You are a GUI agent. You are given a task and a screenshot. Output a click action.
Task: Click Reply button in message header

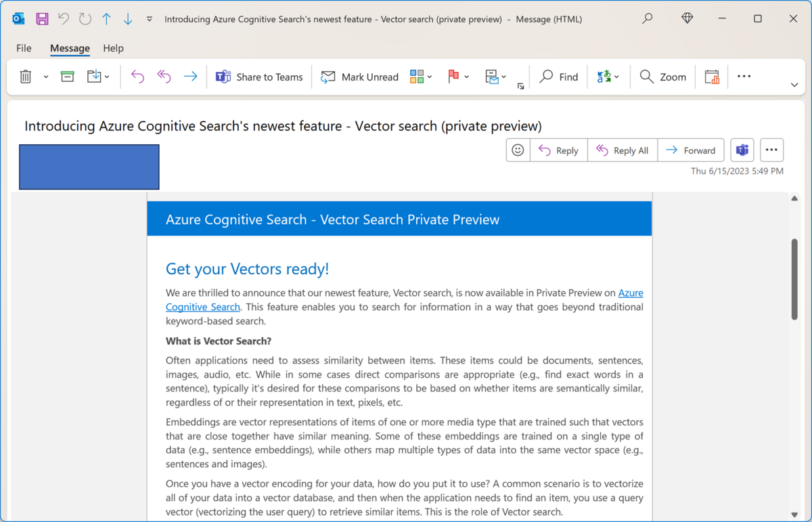point(558,150)
